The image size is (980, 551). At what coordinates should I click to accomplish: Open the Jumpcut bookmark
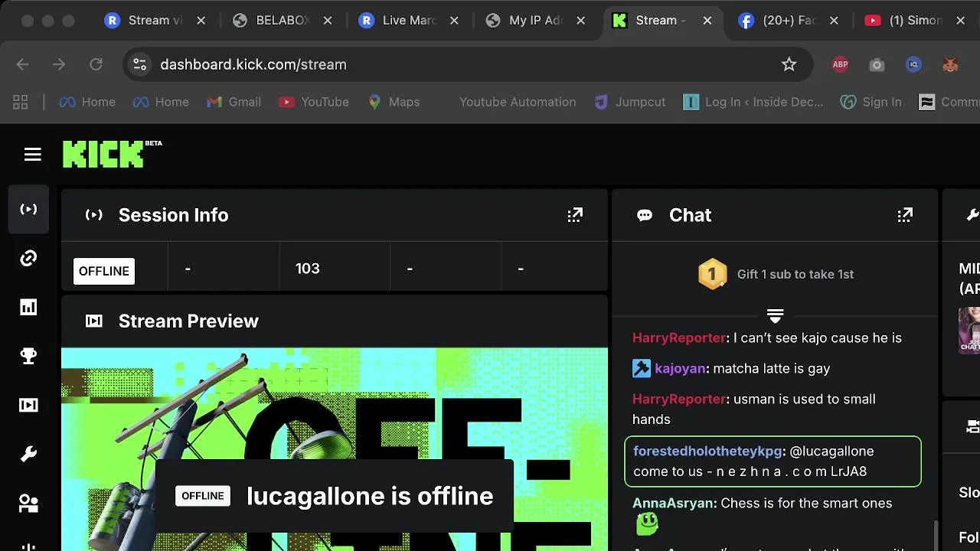tap(630, 102)
